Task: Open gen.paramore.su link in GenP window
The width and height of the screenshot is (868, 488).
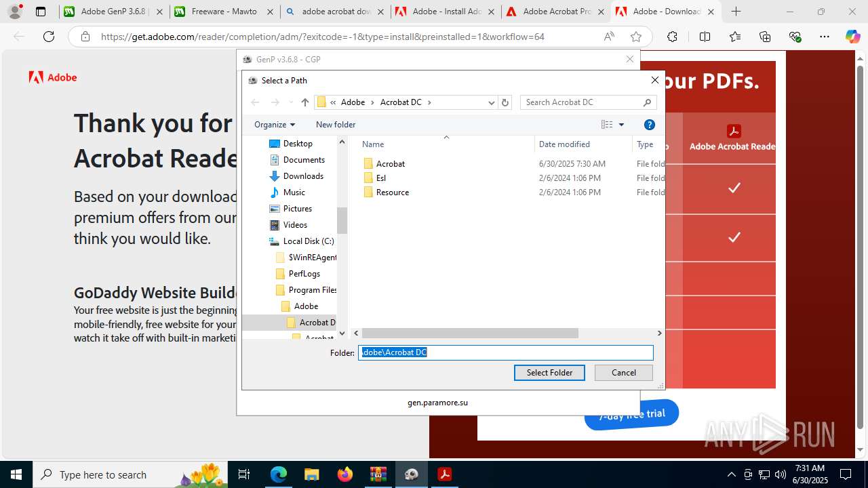Action: (437, 403)
